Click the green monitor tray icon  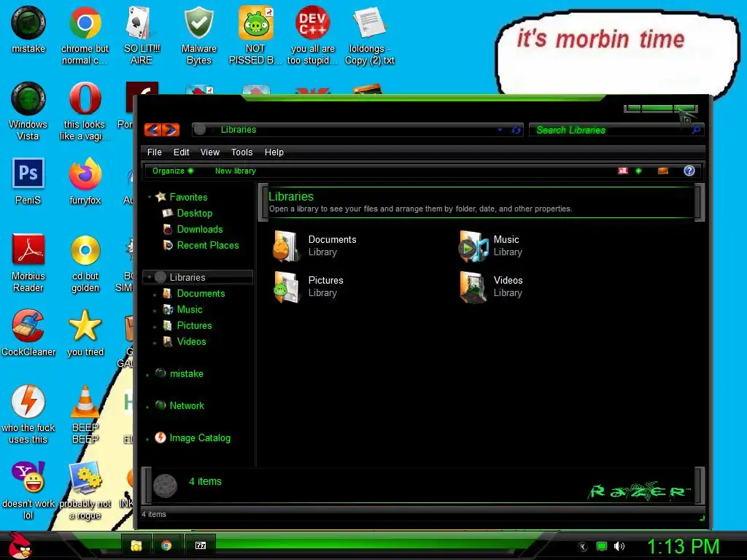(x=602, y=546)
